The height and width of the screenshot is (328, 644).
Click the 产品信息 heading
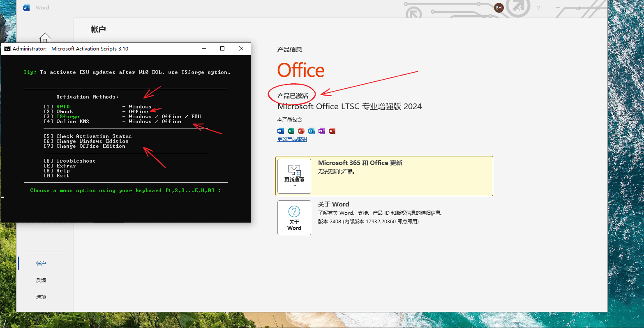coord(290,49)
